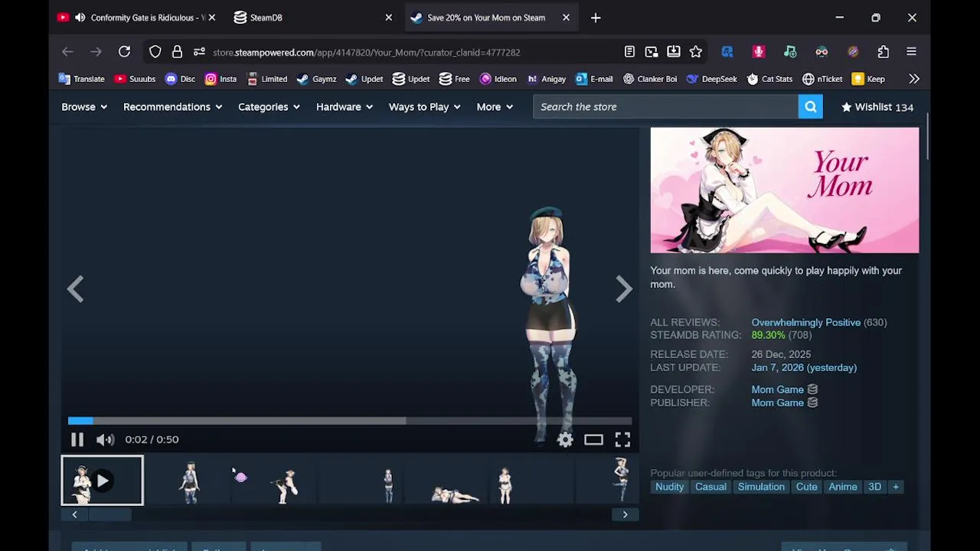Open the Gaymz Steam bookmark

coord(316,79)
